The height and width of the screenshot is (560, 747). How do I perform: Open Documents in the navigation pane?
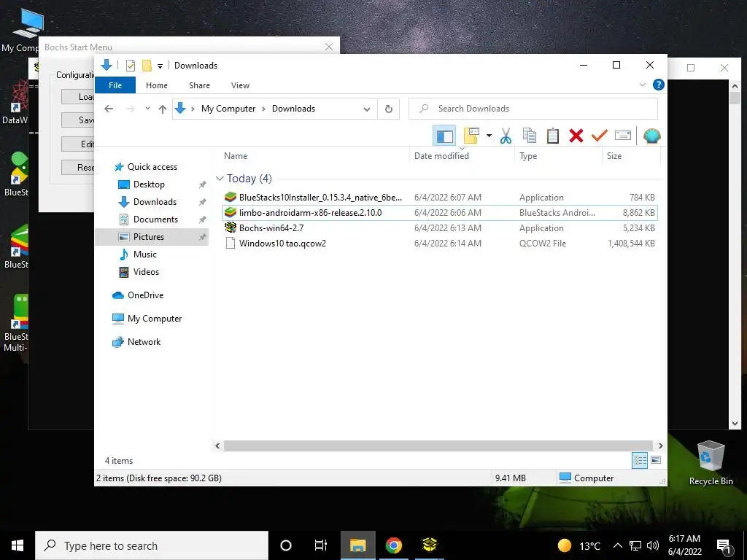click(155, 219)
